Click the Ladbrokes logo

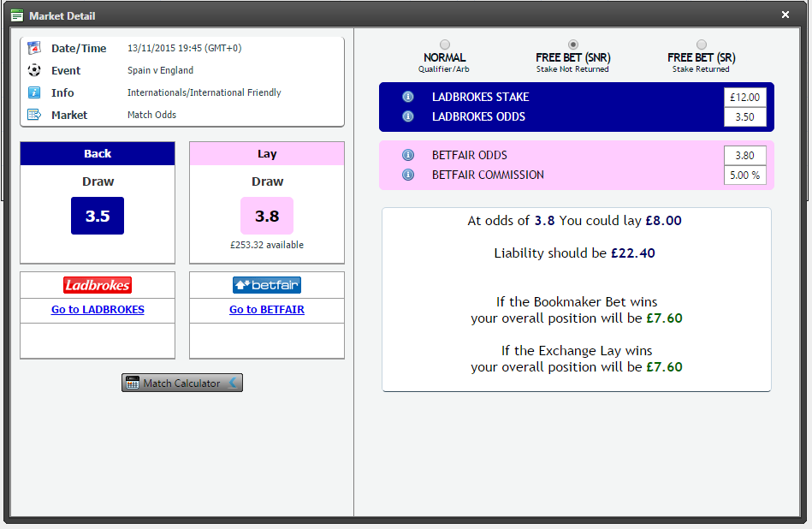tap(98, 285)
